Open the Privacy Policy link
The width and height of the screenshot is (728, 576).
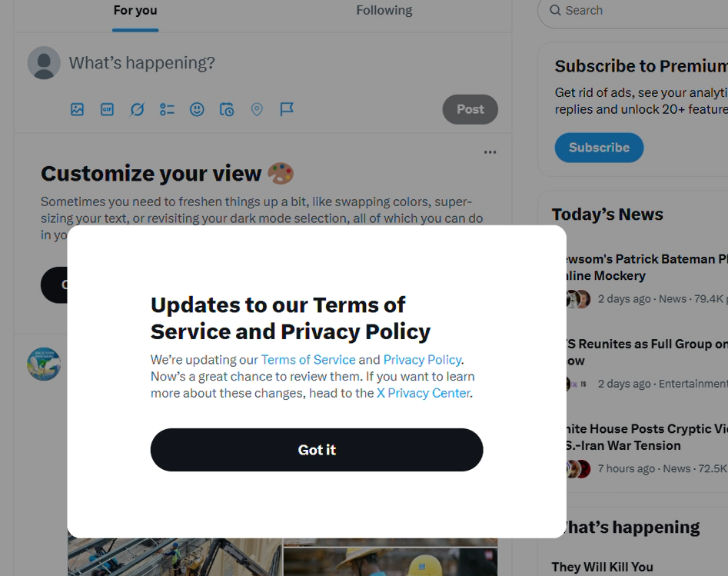pos(422,359)
